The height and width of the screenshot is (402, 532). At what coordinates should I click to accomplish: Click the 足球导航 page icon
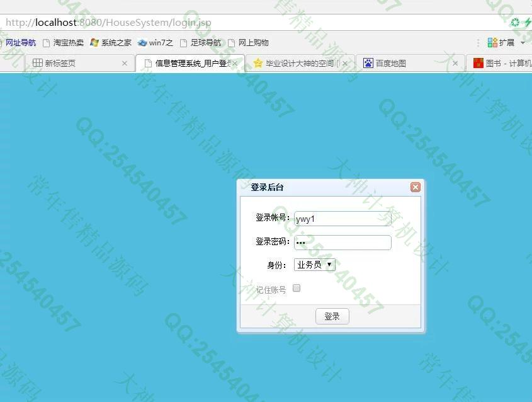coord(184,43)
